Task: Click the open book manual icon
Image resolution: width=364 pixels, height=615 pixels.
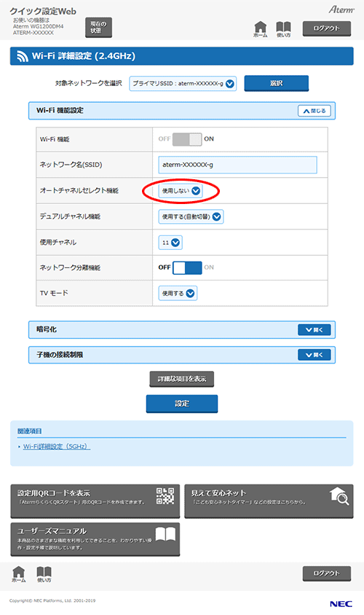Action: click(x=165, y=534)
